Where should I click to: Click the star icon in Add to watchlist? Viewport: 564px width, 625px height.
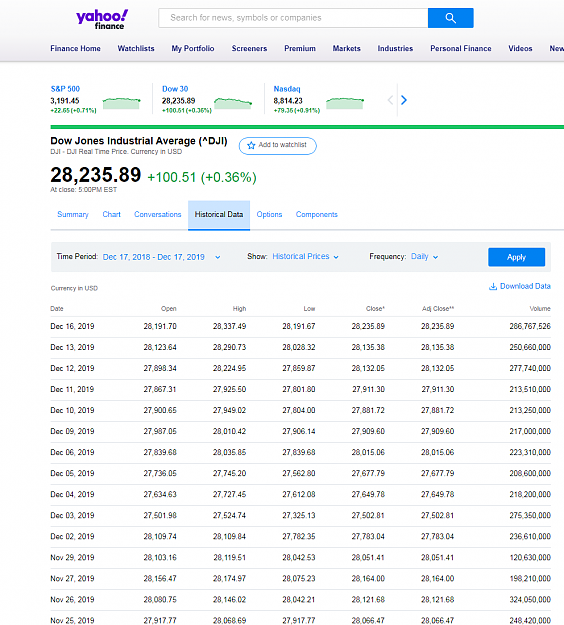(x=251, y=145)
